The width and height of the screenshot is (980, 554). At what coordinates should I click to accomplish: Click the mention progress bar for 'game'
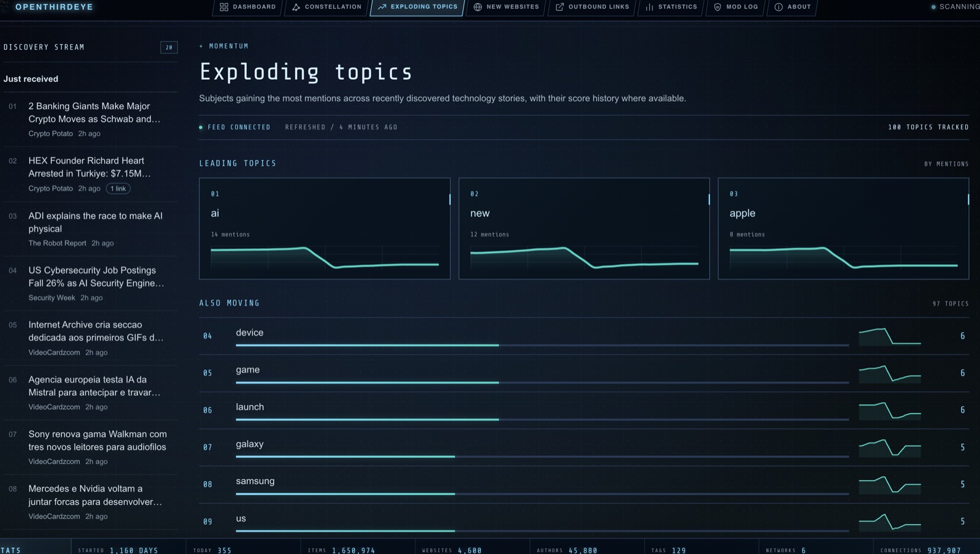coord(542,382)
